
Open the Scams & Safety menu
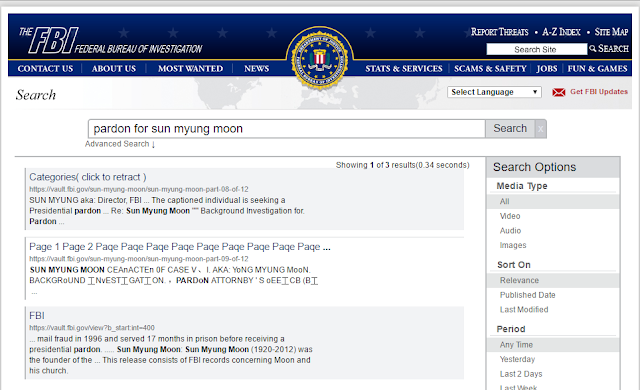pyautogui.click(x=490, y=69)
